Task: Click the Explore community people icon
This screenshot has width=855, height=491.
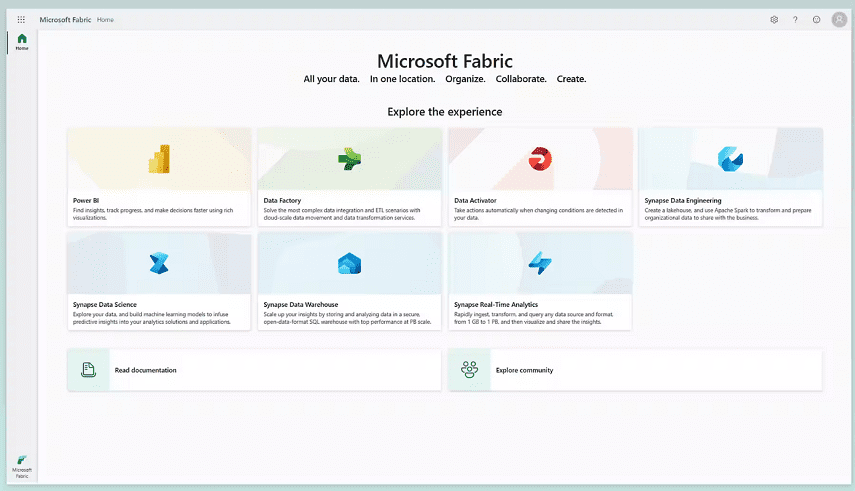Action: pos(469,369)
